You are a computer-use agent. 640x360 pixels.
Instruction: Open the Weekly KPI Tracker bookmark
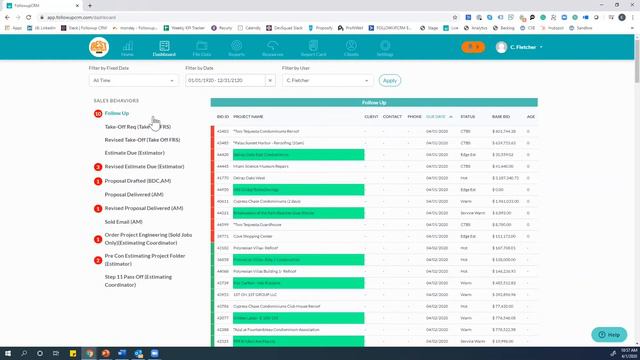tap(184, 28)
